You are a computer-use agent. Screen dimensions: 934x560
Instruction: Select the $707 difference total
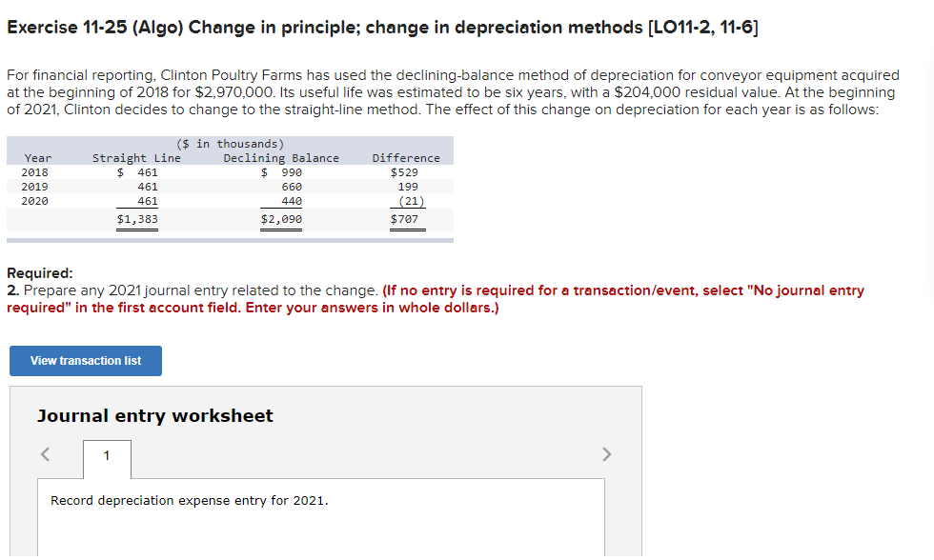[x=407, y=218]
